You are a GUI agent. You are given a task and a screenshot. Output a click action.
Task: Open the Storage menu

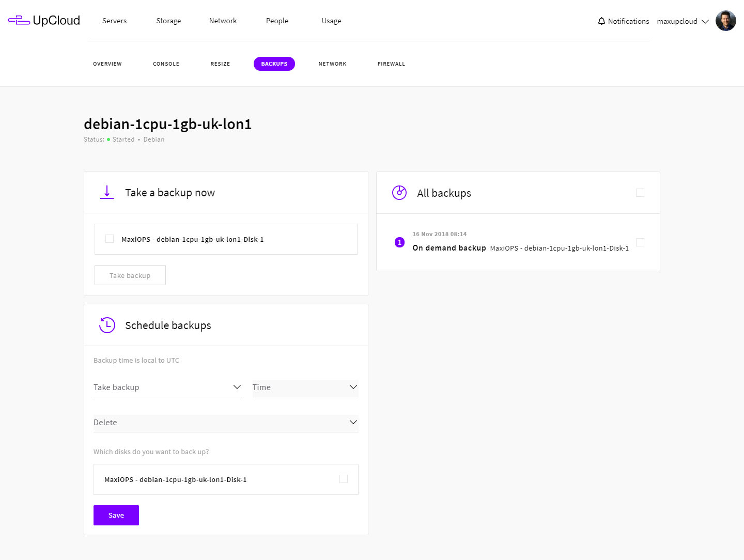(168, 21)
